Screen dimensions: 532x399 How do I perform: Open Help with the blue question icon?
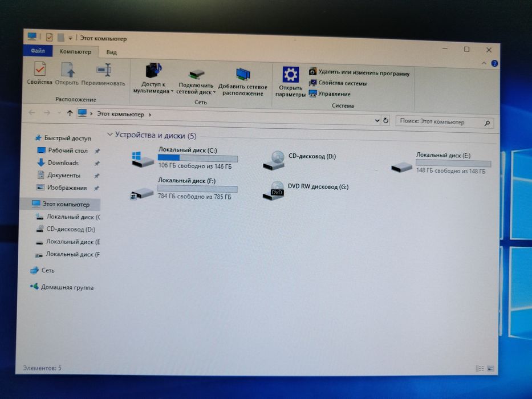[x=494, y=63]
